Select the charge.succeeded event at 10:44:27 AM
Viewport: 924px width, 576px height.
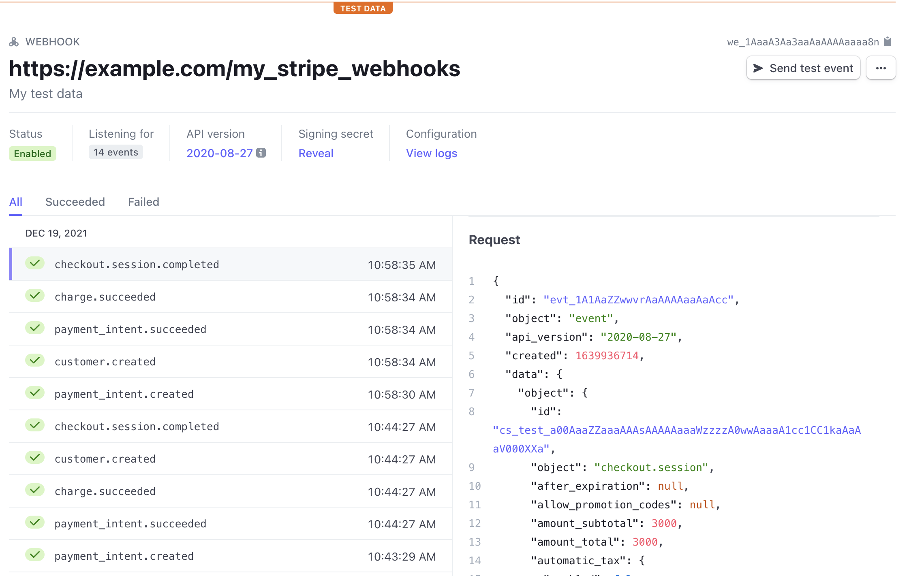coord(231,491)
